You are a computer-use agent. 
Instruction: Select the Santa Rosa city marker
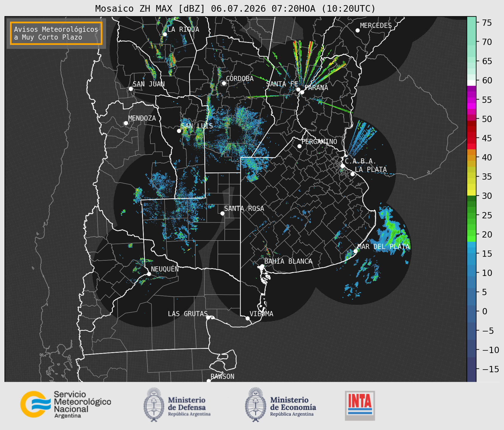tap(222, 213)
